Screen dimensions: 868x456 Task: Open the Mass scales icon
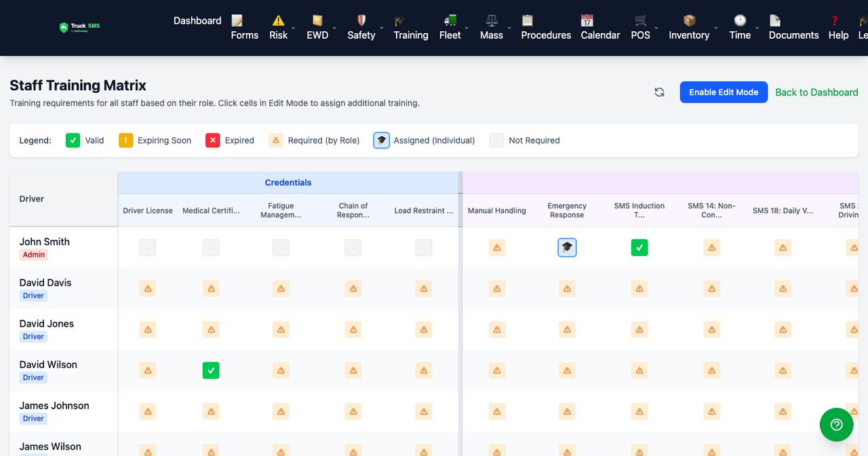coord(492,20)
